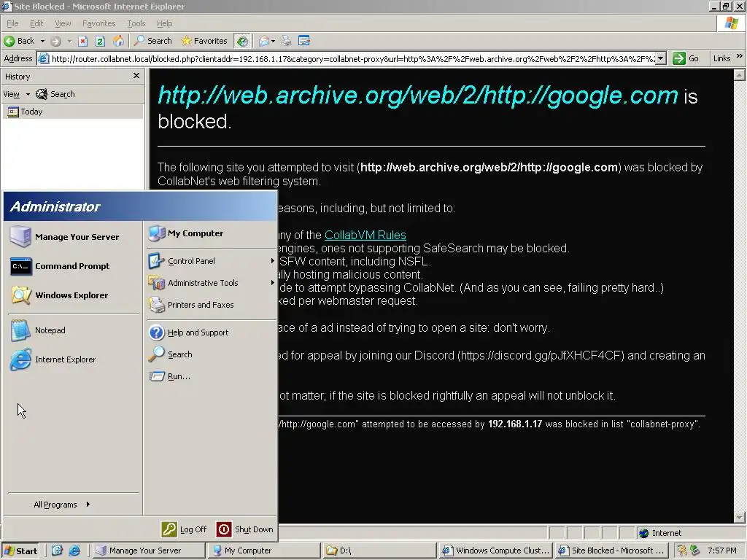Open the Forward button dropdown arrow

pyautogui.click(x=69, y=41)
